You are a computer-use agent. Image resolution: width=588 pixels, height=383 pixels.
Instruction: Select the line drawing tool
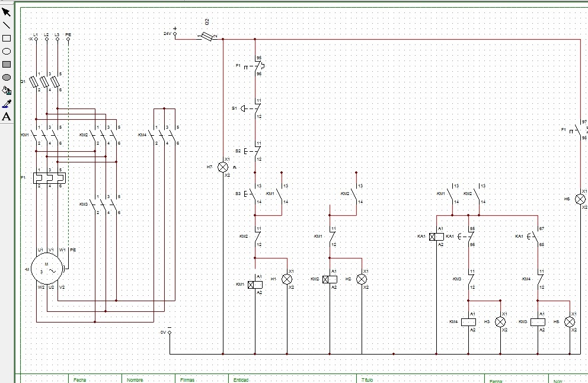point(7,25)
